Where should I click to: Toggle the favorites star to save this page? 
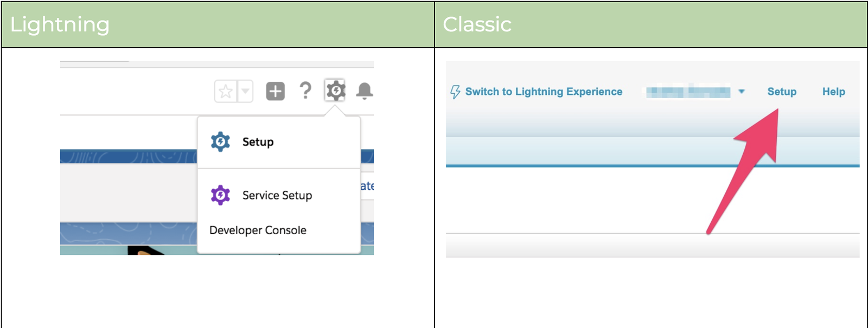click(x=226, y=91)
